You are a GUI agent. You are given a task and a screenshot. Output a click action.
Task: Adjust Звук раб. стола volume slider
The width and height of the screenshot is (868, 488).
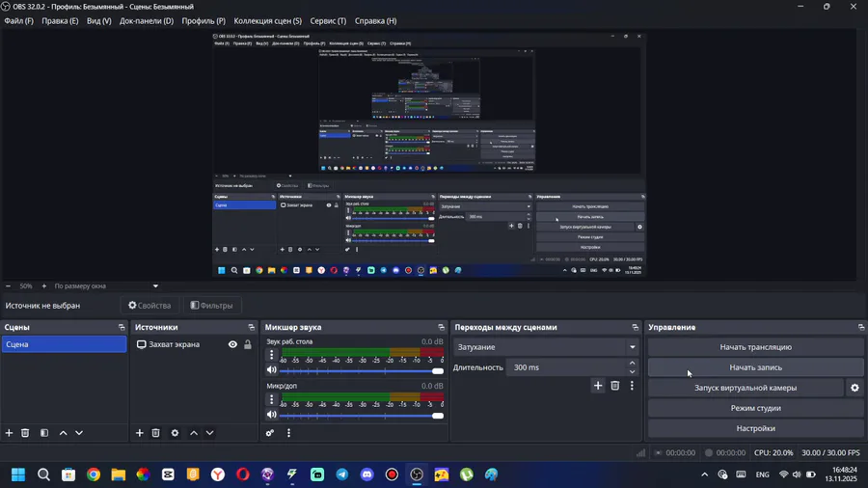point(362,370)
